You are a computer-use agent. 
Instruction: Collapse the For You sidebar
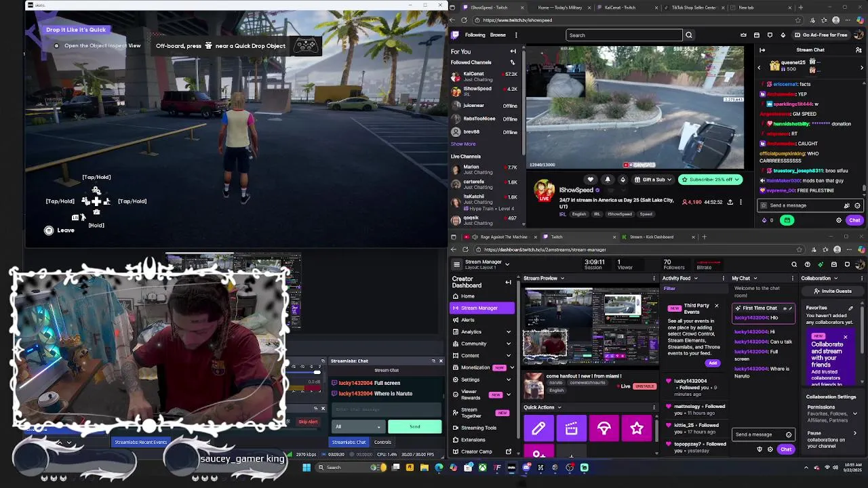pos(513,52)
